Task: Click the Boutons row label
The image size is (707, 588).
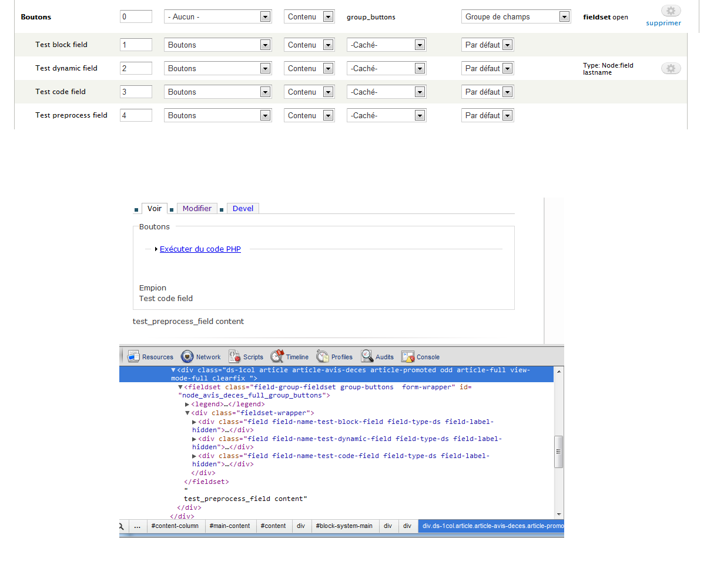Action: pyautogui.click(x=36, y=17)
